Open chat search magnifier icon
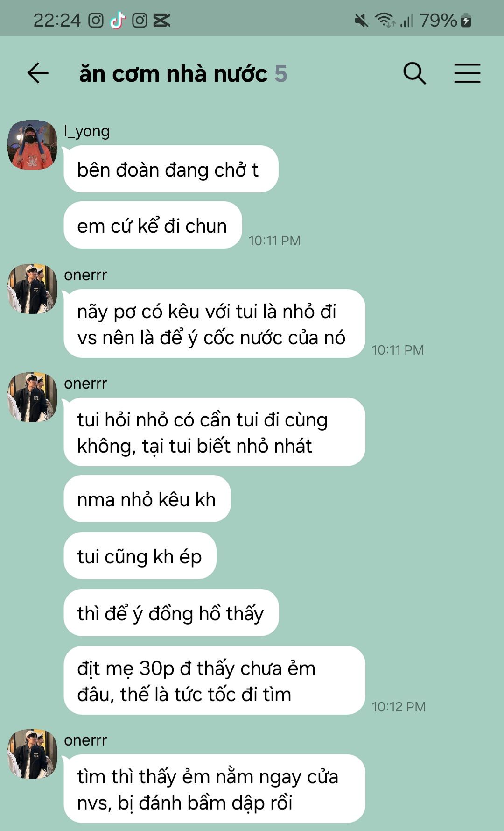Image resolution: width=504 pixels, height=831 pixels. tap(414, 73)
